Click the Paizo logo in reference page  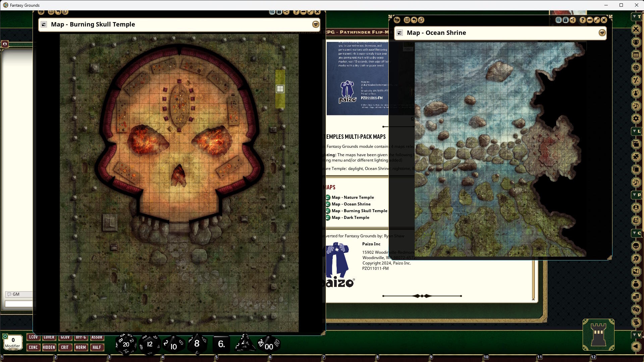(339, 265)
